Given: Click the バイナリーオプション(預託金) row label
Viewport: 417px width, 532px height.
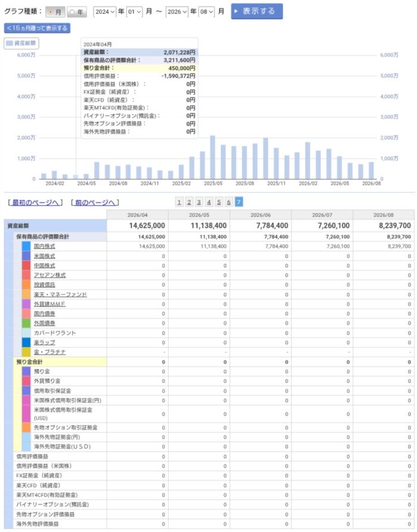Looking at the screenshot, I should pyautogui.click(x=52, y=505).
